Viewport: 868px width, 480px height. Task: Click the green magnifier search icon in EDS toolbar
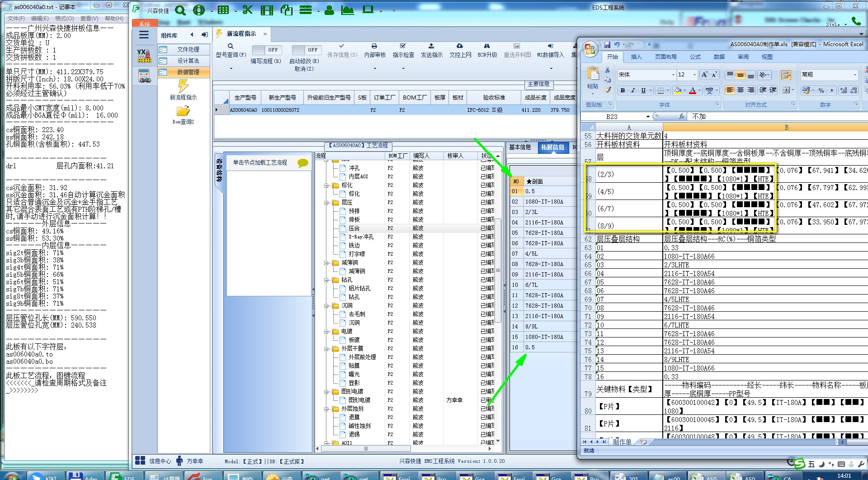click(180, 10)
